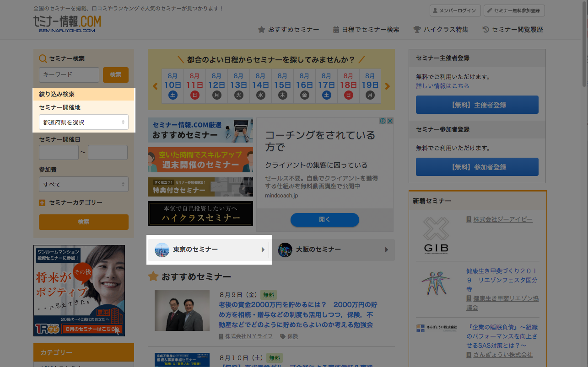The width and height of the screenshot is (588, 367).
Task: Open ハイクラス特集 from the top navigation
Action: (441, 30)
